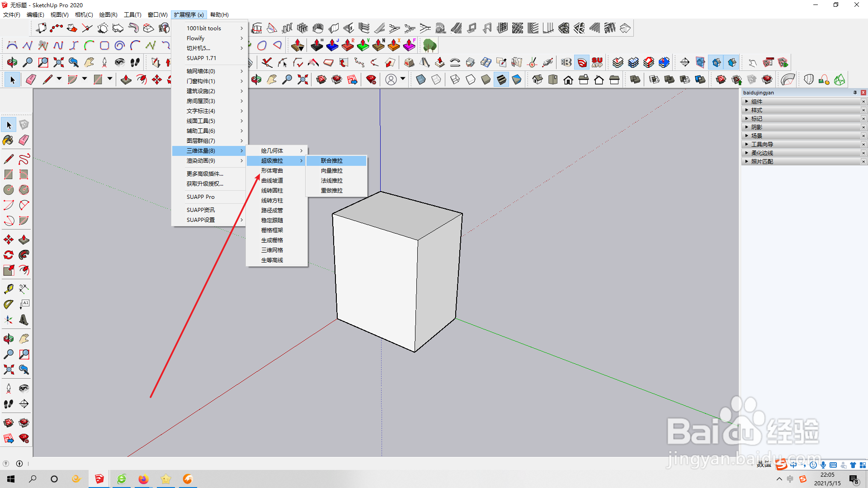868x488 pixels.
Task: Click 获取升级授权... entry
Action: click(205, 184)
